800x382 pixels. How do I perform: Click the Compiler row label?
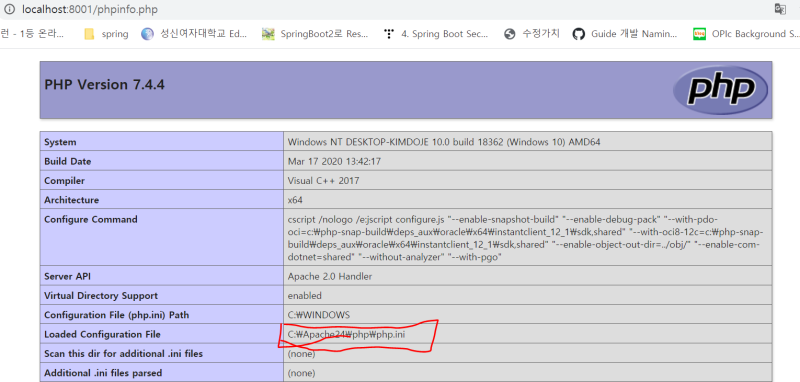(x=64, y=181)
